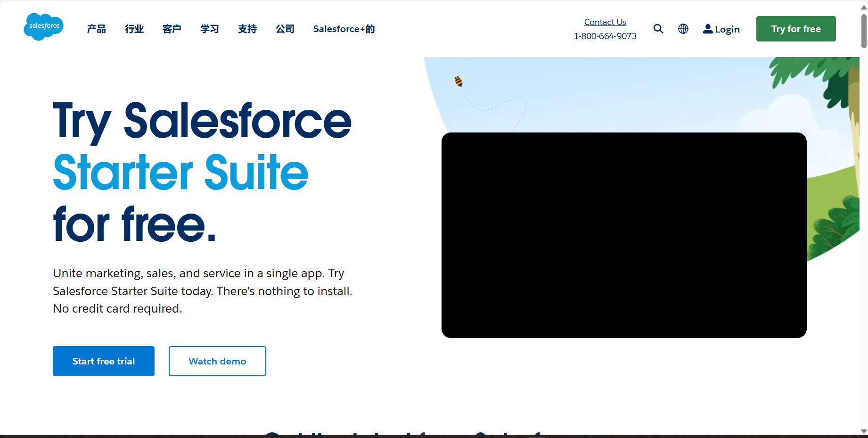This screenshot has width=868, height=438.
Task: Open the 客户 navigation menu
Action: pyautogui.click(x=172, y=29)
